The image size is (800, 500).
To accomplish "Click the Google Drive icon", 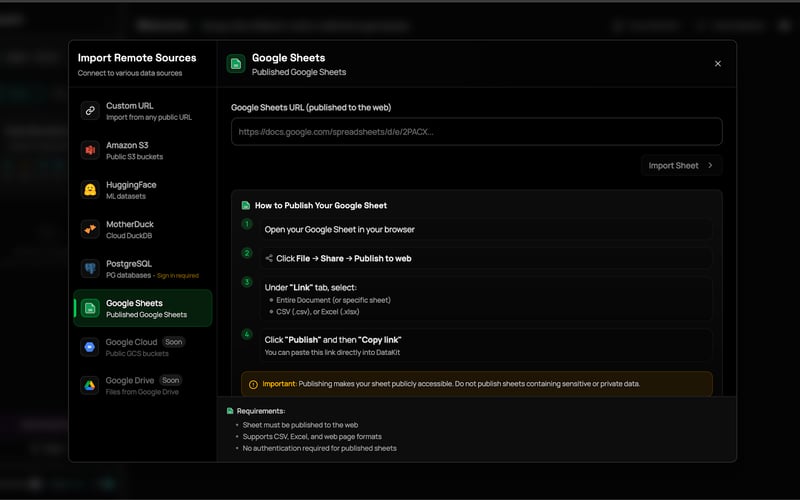I will (90, 385).
